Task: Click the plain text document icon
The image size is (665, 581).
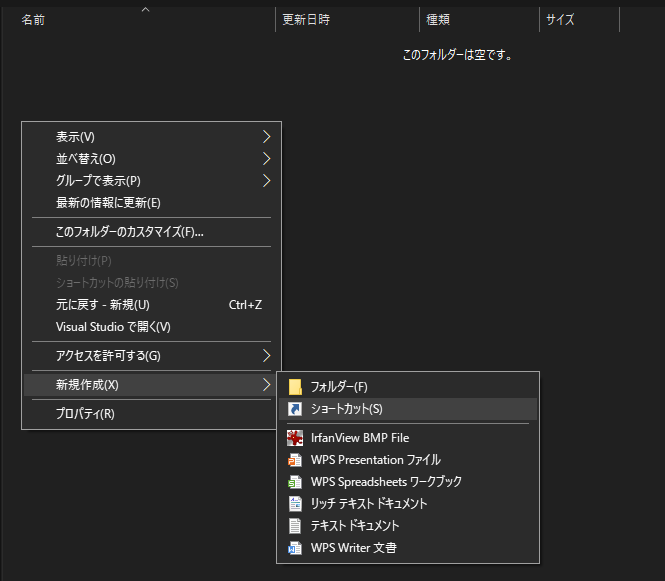Action: point(295,526)
